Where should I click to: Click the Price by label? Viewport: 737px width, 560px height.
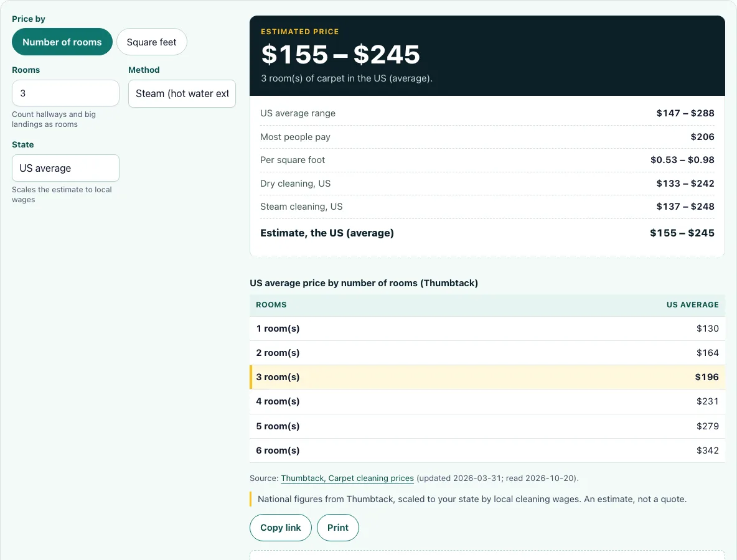tap(29, 19)
